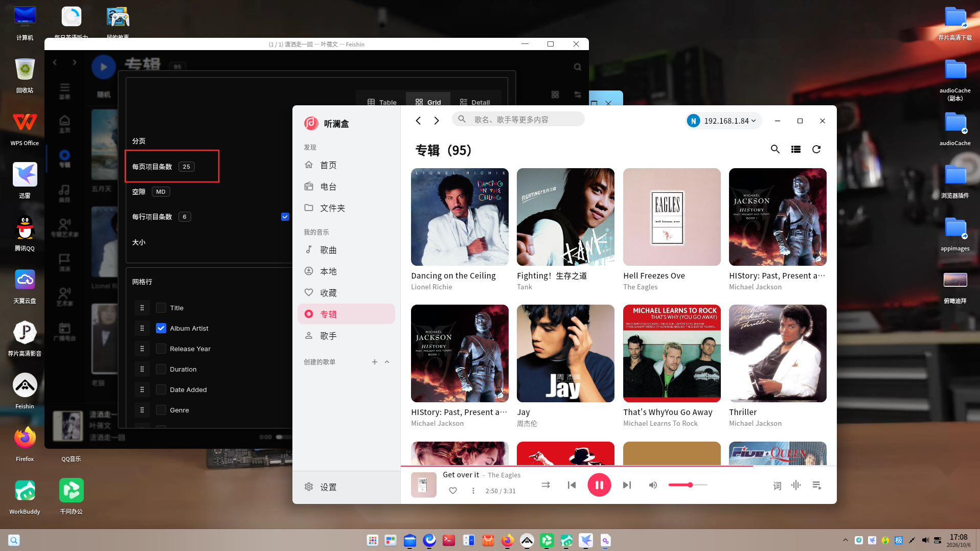This screenshot has width=980, height=551.
Task: Click the album search magnifier icon
Action: pos(775,149)
